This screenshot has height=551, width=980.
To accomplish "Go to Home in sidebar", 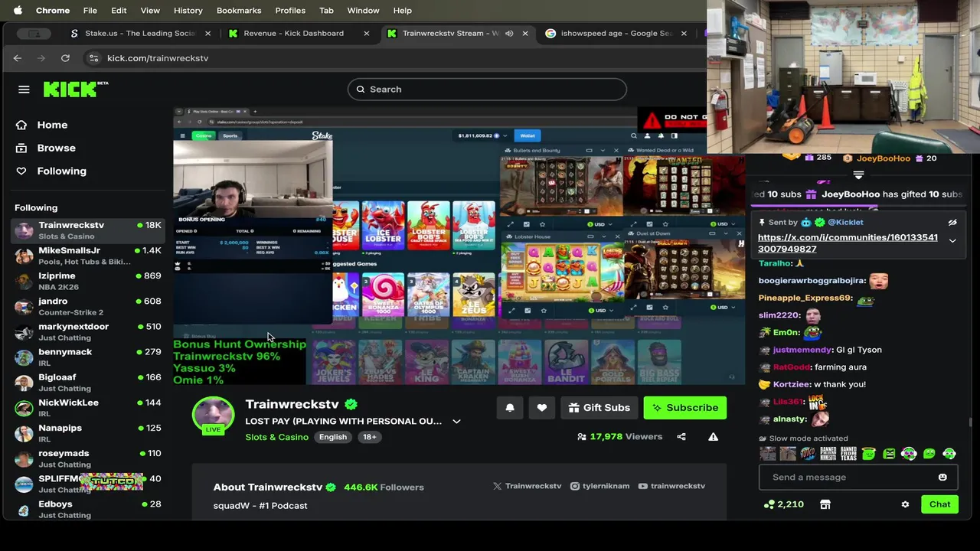I will pos(52,125).
